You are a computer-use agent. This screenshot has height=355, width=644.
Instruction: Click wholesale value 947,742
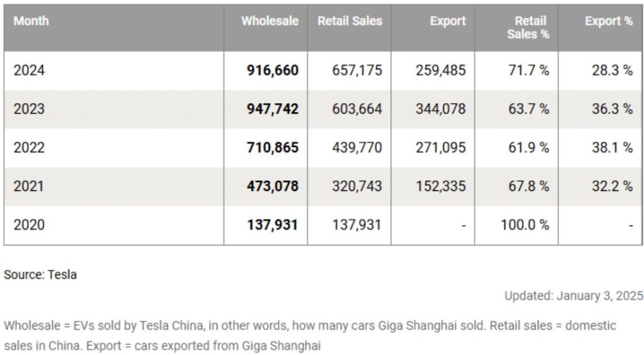pos(273,109)
